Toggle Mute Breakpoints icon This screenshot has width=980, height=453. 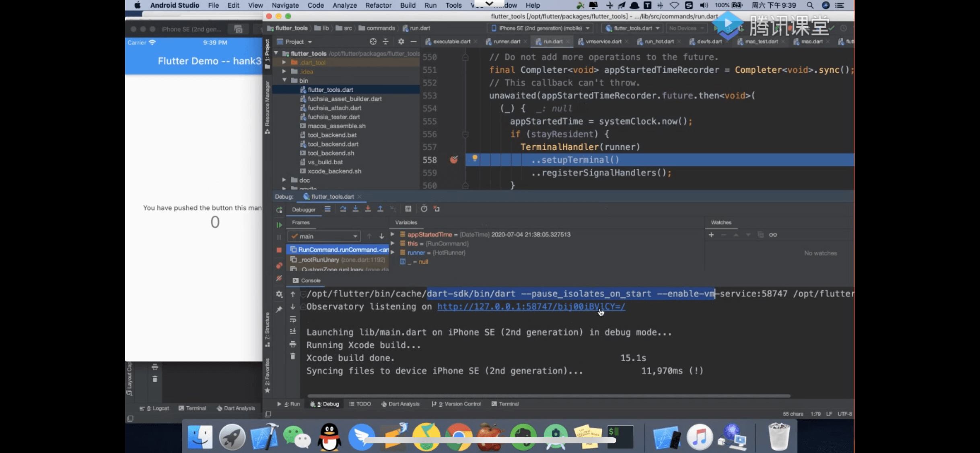tap(279, 278)
